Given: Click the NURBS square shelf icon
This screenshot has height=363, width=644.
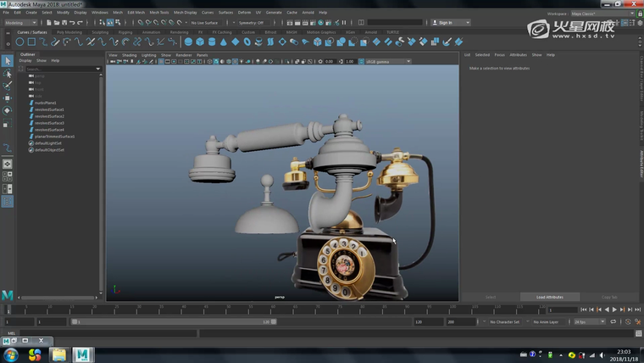Looking at the screenshot, I should (x=31, y=41).
